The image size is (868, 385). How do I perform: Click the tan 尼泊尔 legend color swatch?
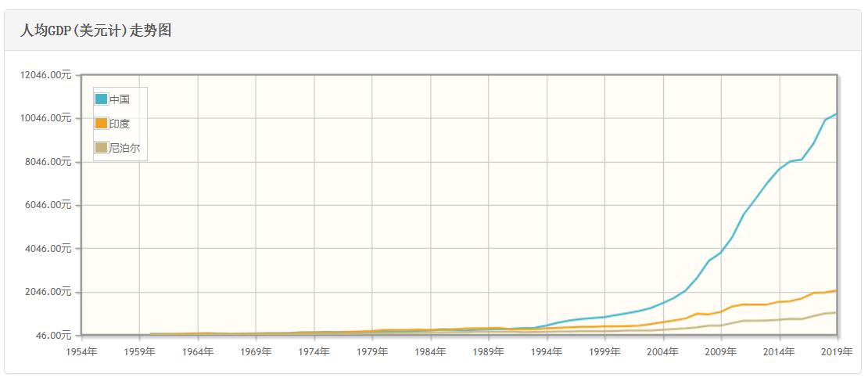101,148
